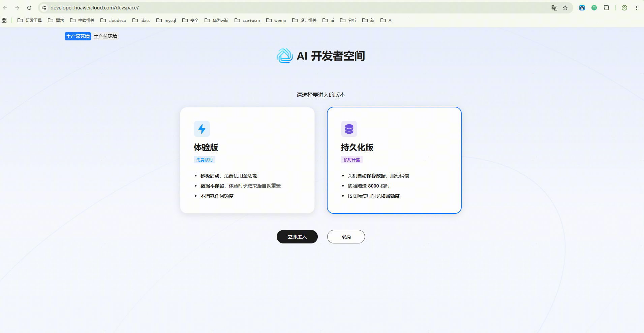Open the 中软相关 bookmark folder
The height and width of the screenshot is (333, 644).
coord(82,20)
